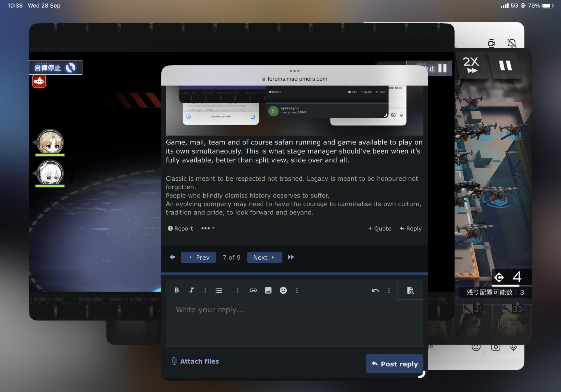This screenshot has width=561, height=392.
Task: Go back to first page arrow
Action: pos(173,257)
